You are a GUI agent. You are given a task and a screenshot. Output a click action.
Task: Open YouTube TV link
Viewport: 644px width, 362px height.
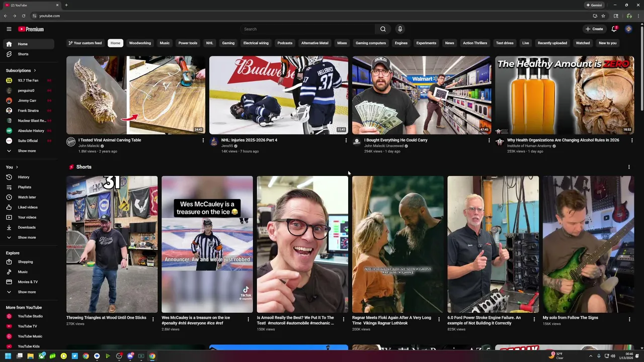29,326
